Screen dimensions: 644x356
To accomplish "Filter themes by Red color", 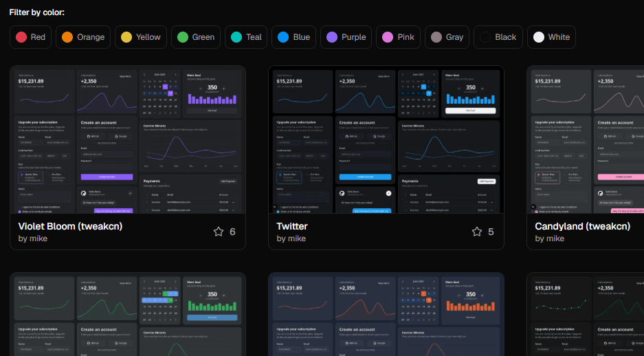I will pyautogui.click(x=30, y=37).
